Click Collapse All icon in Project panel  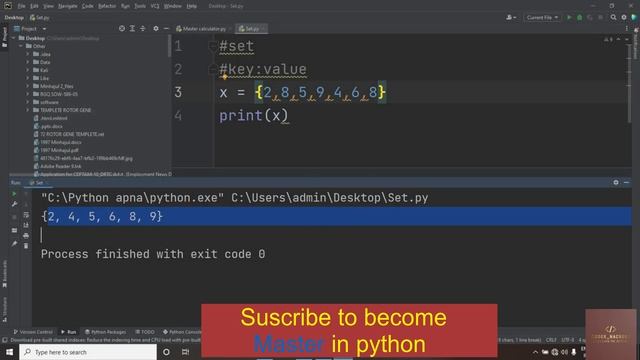[142, 29]
